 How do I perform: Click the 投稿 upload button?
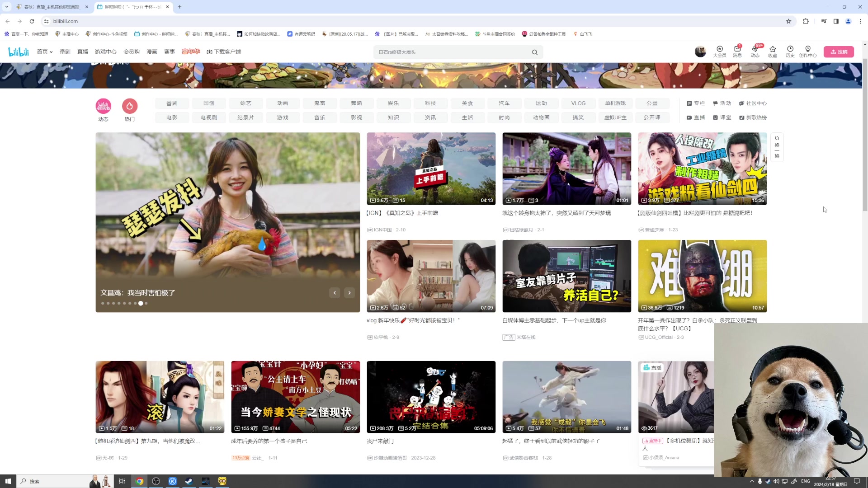[839, 52]
